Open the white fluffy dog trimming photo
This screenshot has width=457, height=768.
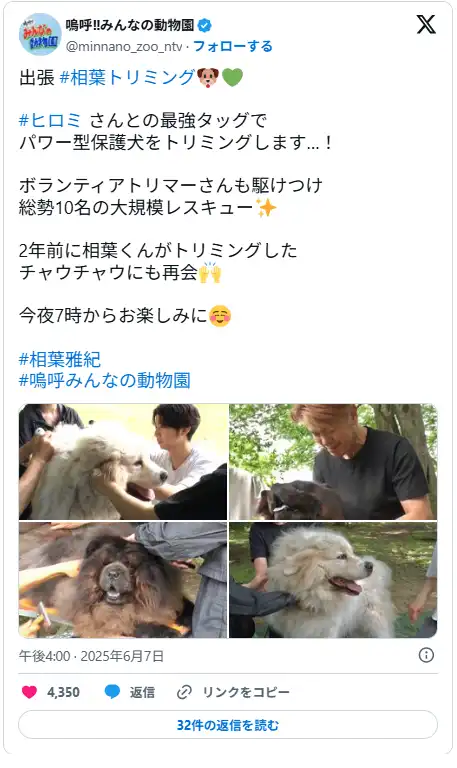click(123, 461)
